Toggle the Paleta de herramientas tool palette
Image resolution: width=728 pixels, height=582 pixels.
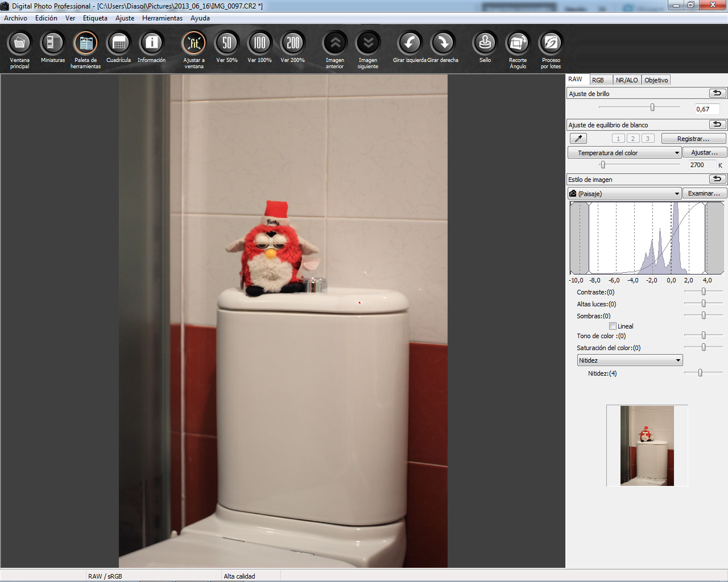[x=85, y=50]
